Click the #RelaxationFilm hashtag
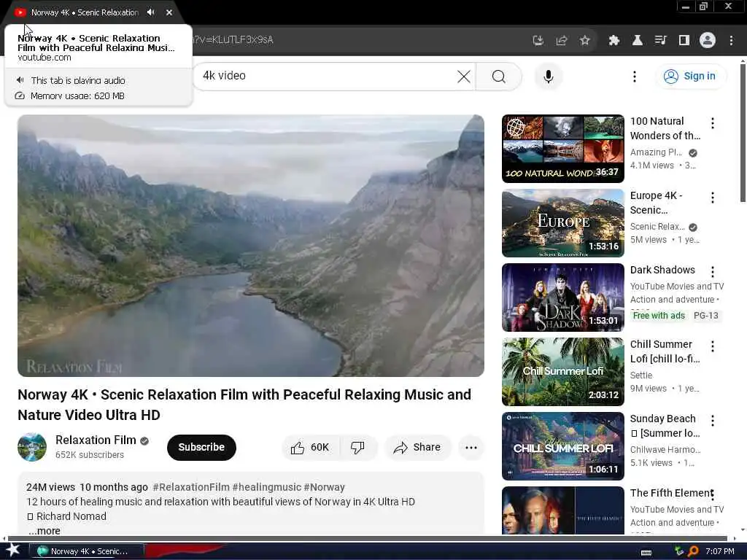747x560 pixels. click(x=191, y=487)
